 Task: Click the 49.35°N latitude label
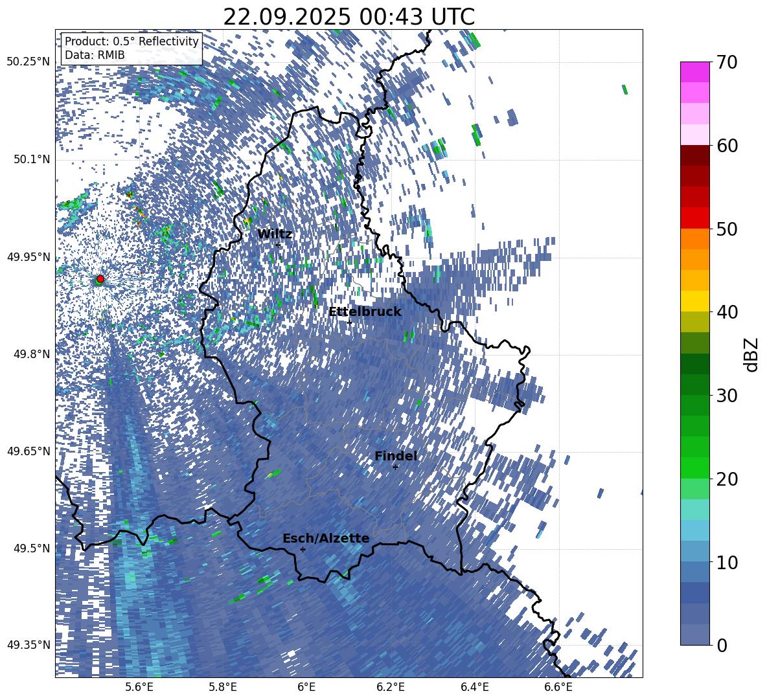(29, 645)
